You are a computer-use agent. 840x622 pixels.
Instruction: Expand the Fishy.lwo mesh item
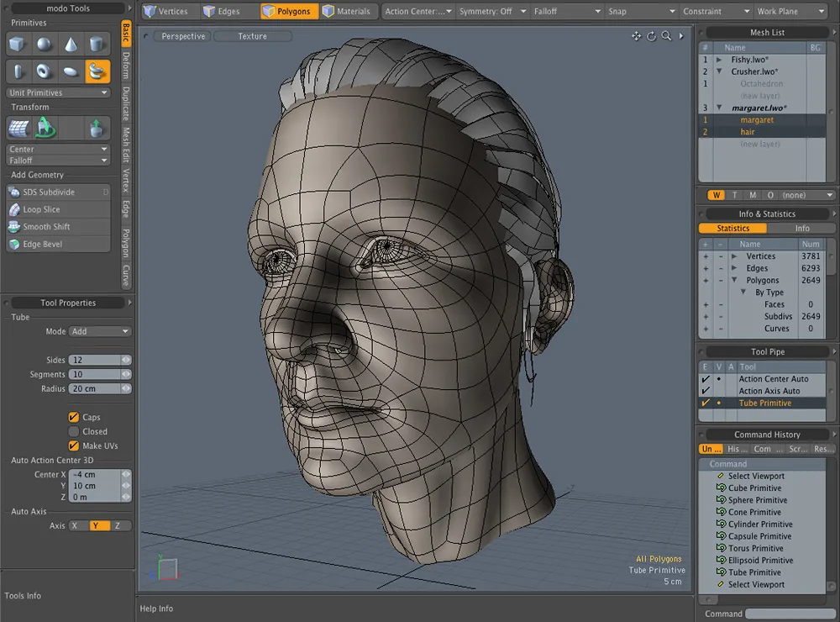pyautogui.click(x=720, y=60)
